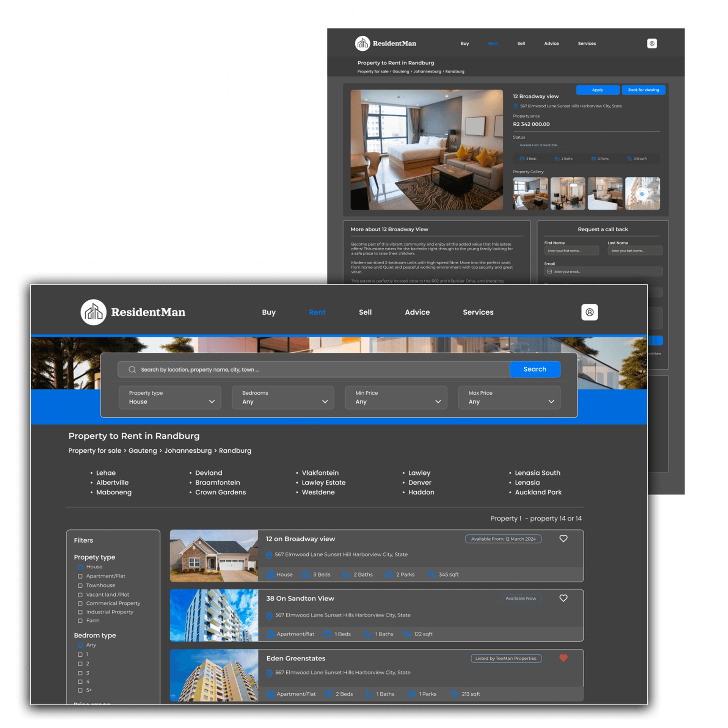
Task: Open the Buy menu in front window
Action: 269,312
